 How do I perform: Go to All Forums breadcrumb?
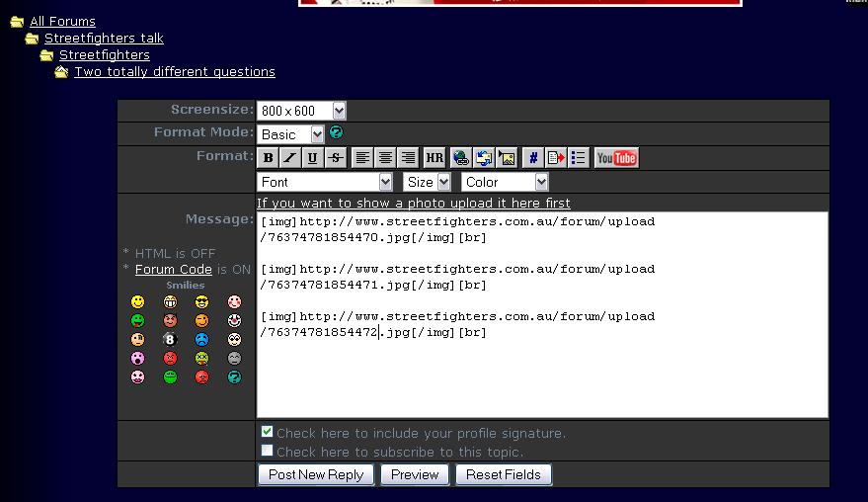coord(62,21)
